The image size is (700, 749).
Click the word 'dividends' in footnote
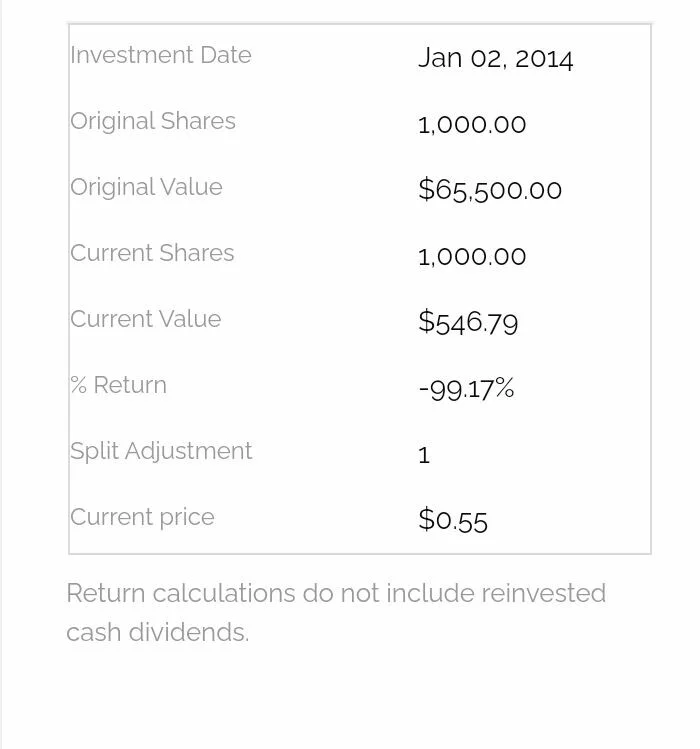[189, 632]
